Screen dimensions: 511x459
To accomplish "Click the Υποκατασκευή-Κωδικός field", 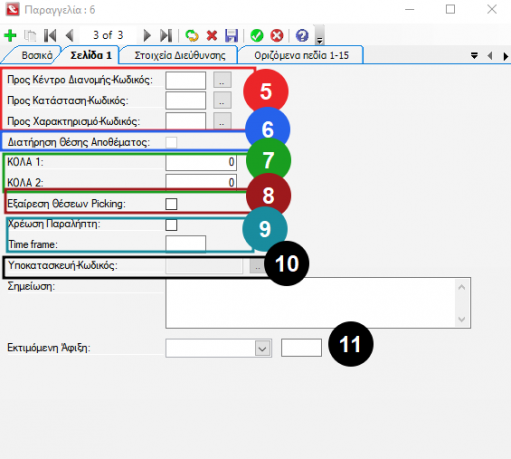I will [x=204, y=266].
